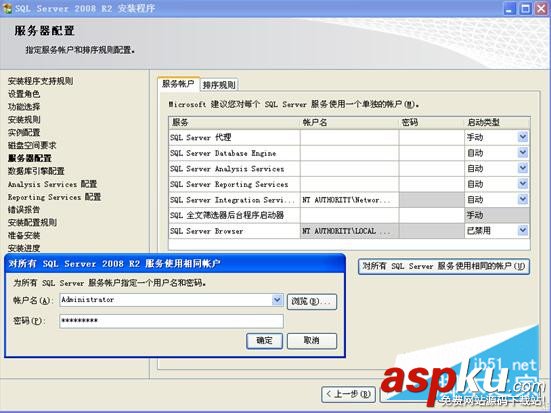551x413 pixels.
Task: Select 磁盘空间要求 in the left step list
Action: pyautogui.click(x=32, y=145)
